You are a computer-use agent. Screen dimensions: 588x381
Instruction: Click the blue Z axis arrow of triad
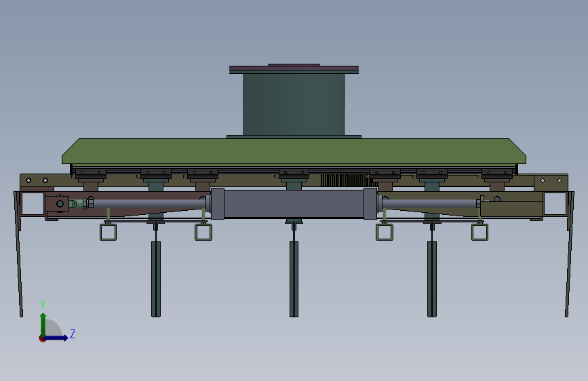56,338
